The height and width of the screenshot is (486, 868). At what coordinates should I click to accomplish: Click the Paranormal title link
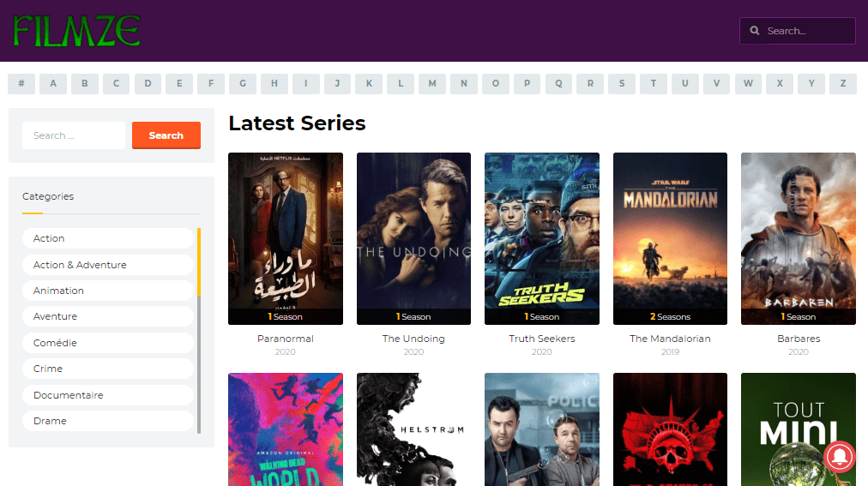point(286,339)
